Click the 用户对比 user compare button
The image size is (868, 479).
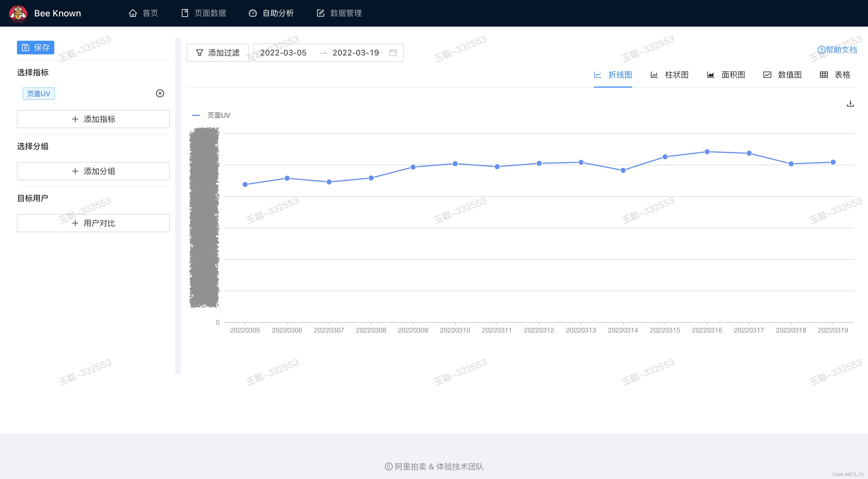(93, 223)
